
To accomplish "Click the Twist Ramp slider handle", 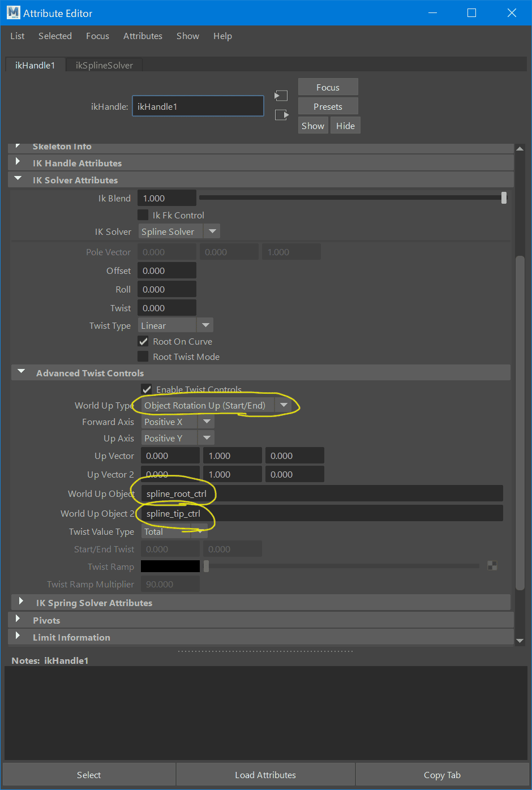I will tap(206, 566).
